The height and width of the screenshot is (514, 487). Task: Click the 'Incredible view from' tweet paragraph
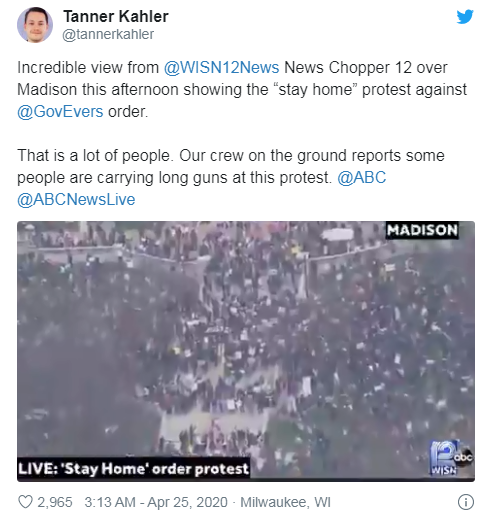tap(242, 90)
